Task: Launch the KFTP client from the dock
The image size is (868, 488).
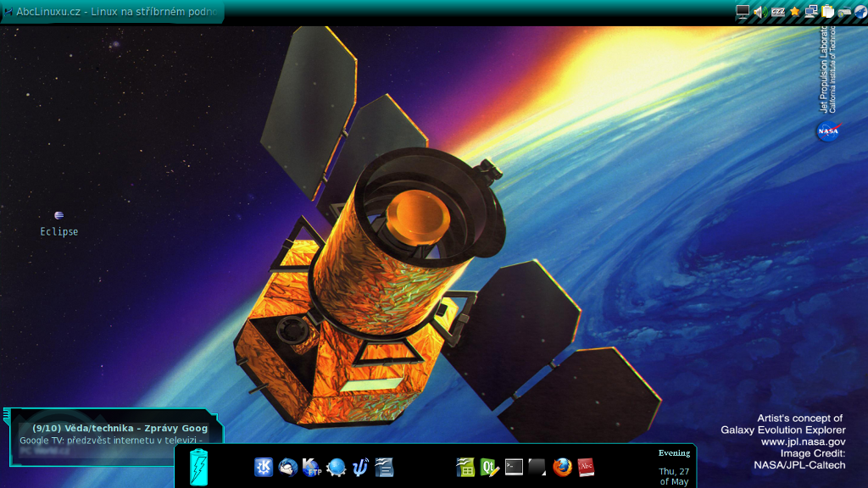Action: 312,468
